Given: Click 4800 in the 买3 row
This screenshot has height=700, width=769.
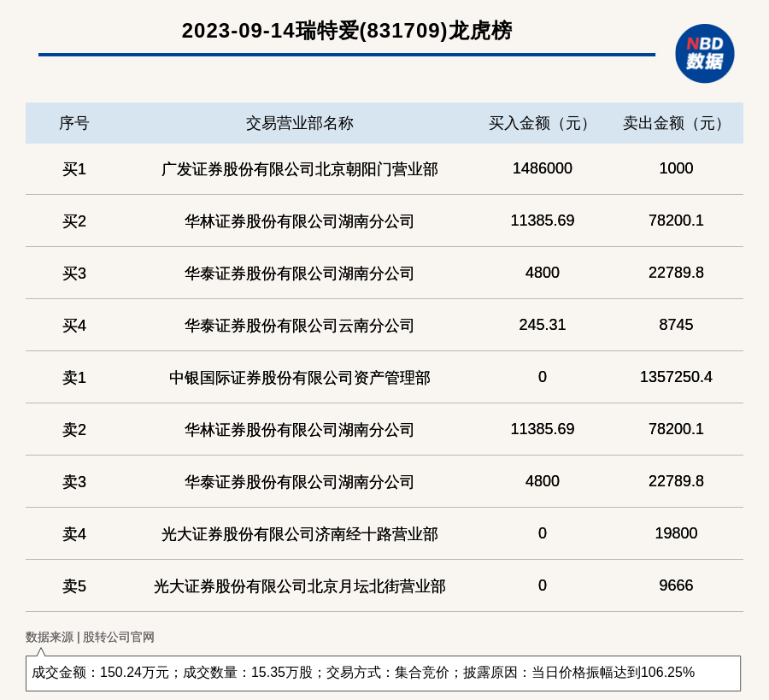Looking at the screenshot, I should (x=543, y=273).
